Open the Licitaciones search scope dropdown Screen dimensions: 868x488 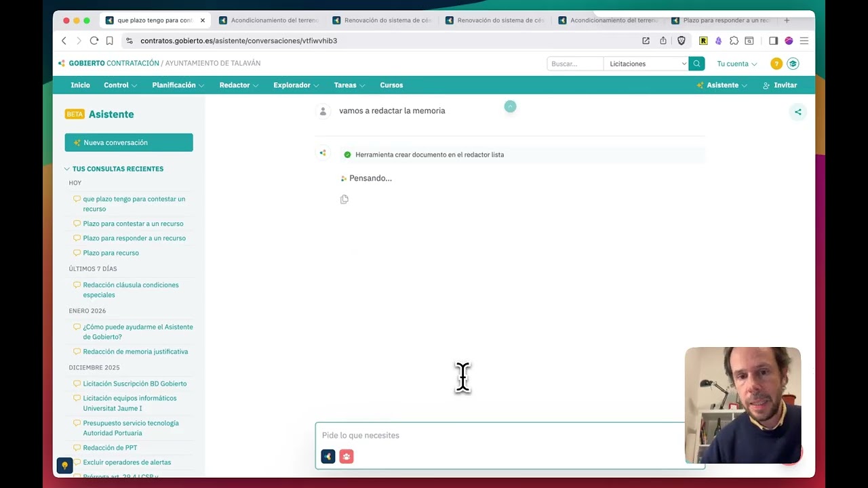pyautogui.click(x=646, y=64)
